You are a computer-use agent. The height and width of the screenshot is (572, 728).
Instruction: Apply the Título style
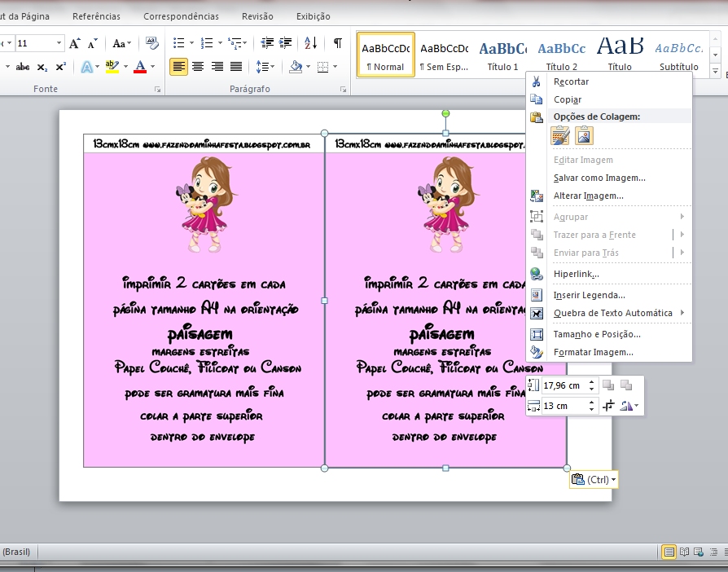click(620, 55)
